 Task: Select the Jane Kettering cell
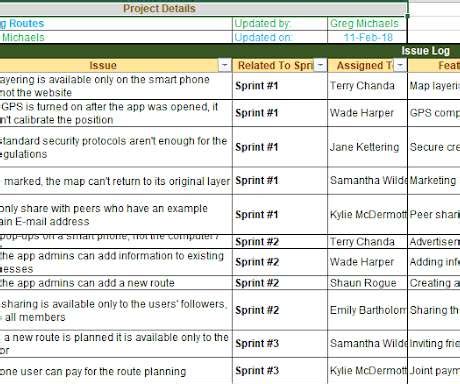click(x=367, y=147)
